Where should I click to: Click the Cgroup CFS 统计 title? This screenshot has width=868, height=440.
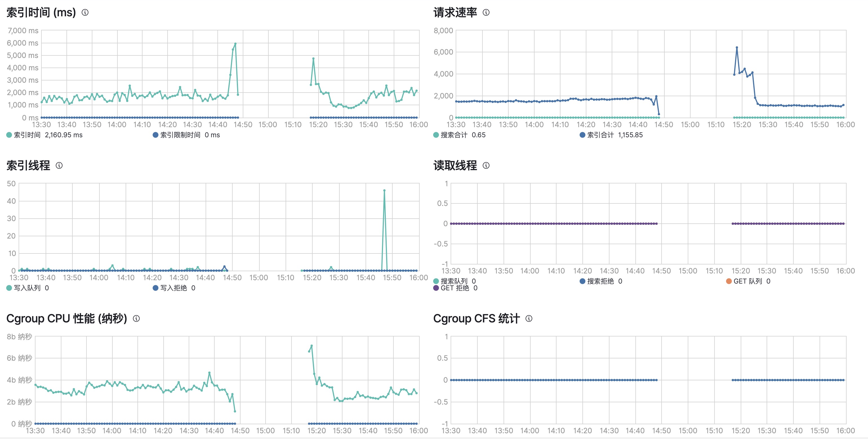pyautogui.click(x=477, y=318)
